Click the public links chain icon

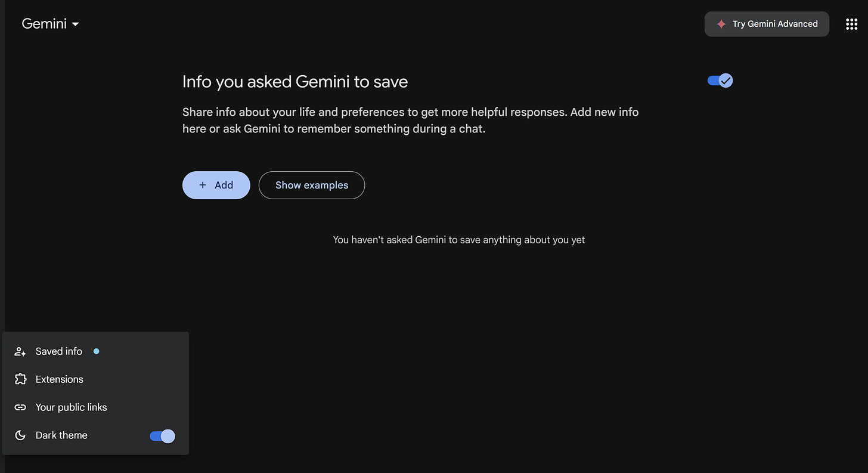point(20,407)
